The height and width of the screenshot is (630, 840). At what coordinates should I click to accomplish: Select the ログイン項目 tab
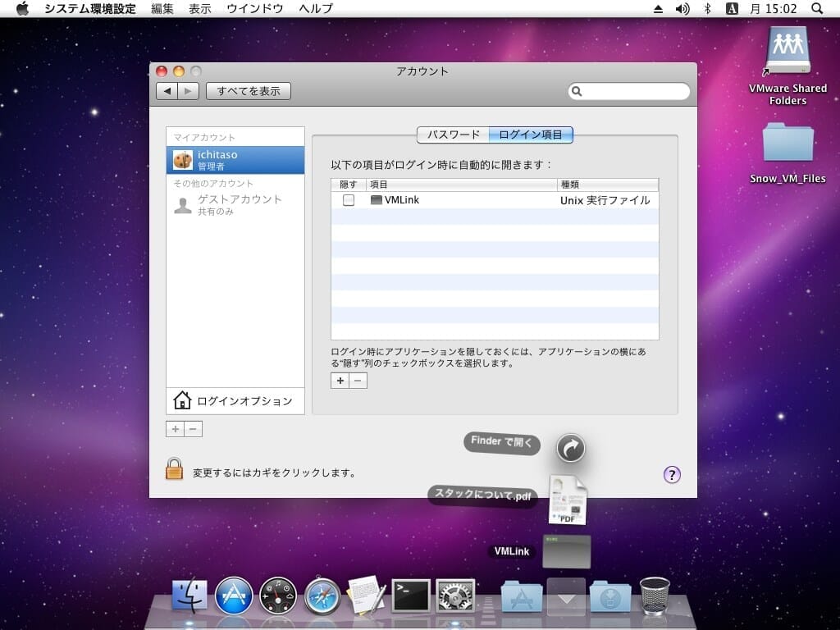(531, 135)
